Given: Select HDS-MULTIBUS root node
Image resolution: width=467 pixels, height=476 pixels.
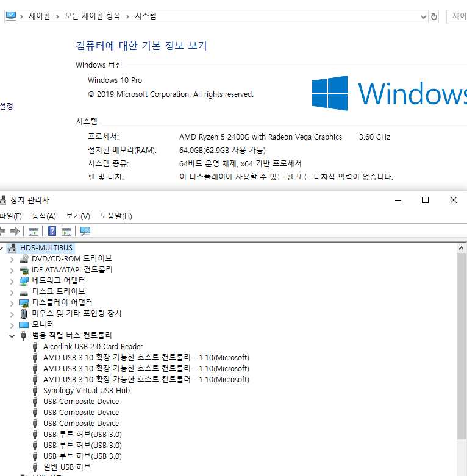Looking at the screenshot, I should [46, 248].
